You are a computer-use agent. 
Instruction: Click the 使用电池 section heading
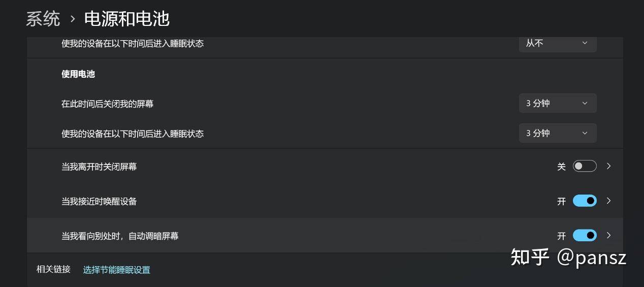point(78,74)
